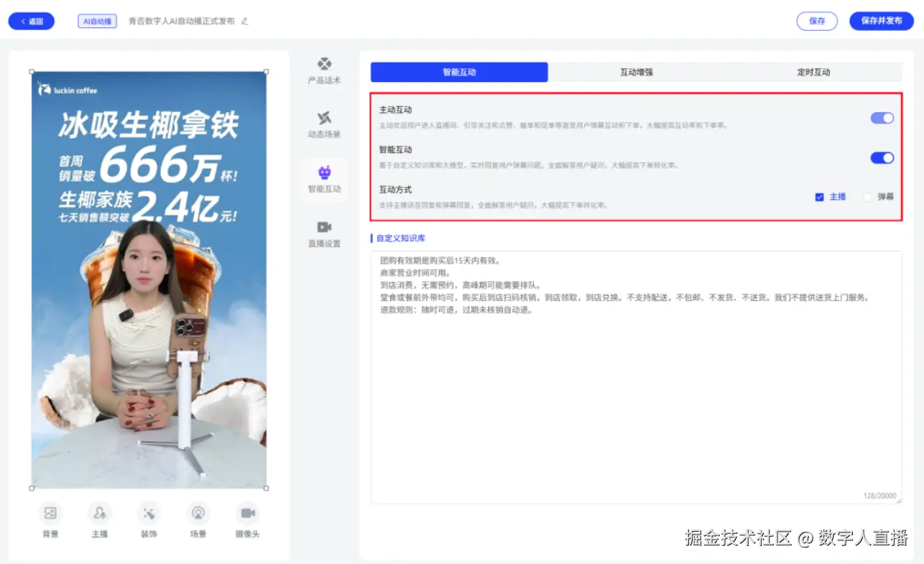Click the text 商家营业时间可用。

(x=415, y=273)
